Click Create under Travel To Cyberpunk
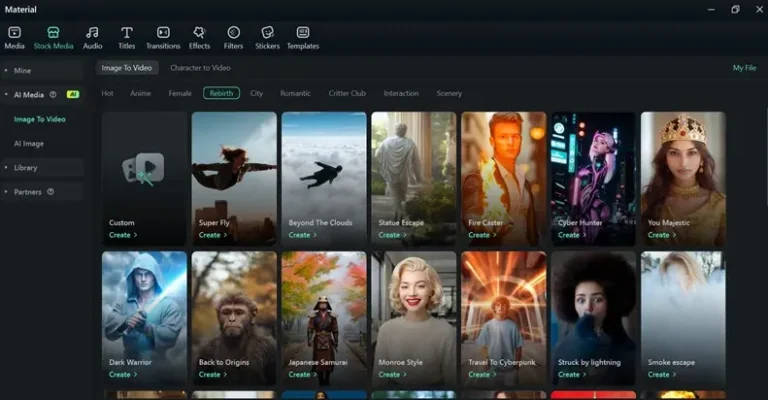This screenshot has height=400, width=768. pyautogui.click(x=482, y=375)
